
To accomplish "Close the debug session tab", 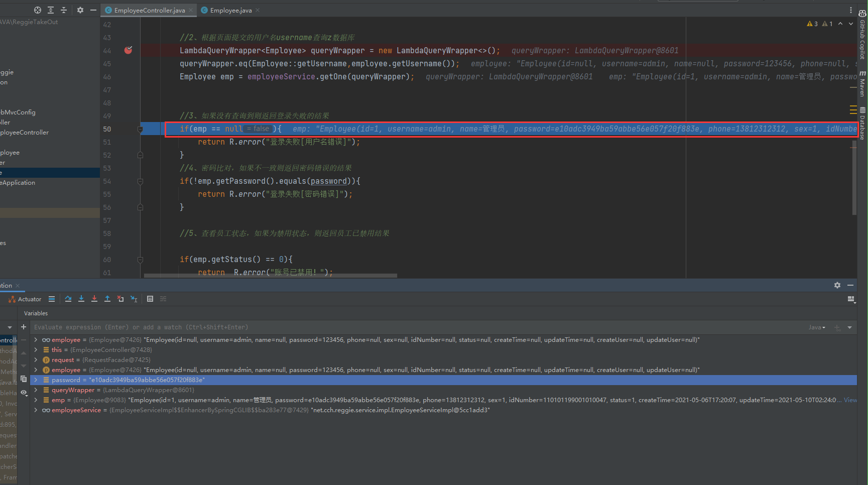I will [18, 286].
